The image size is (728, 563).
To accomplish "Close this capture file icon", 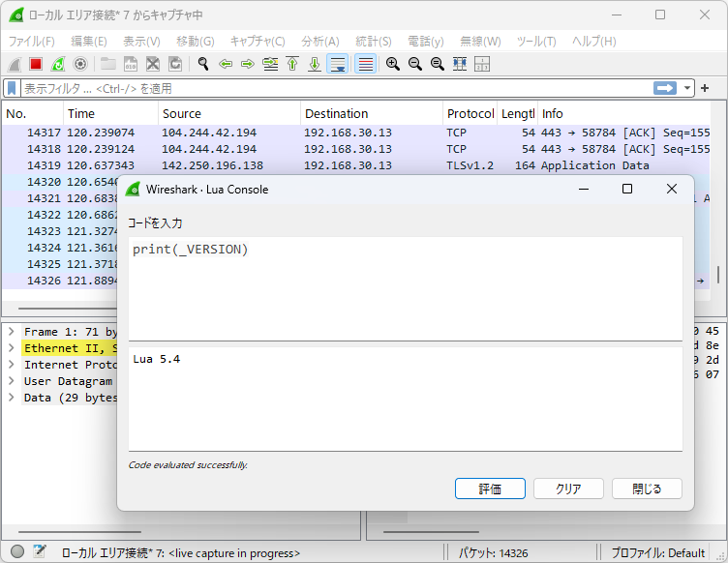I will 153,64.
